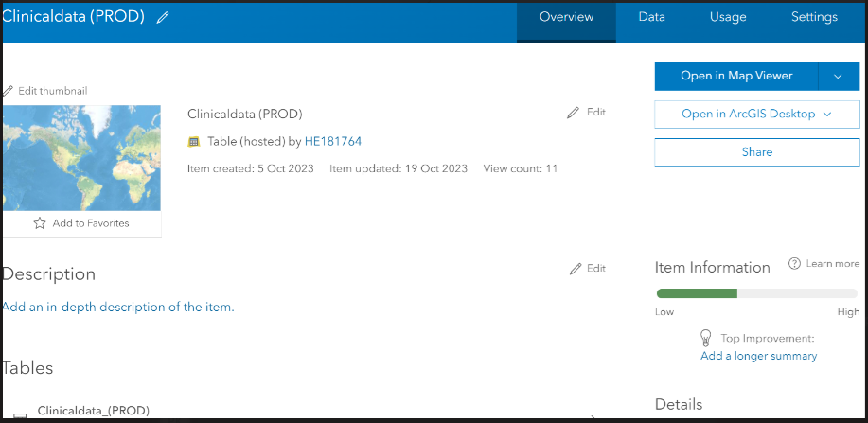Switch to the Data tab
This screenshot has width=868, height=423.
point(651,17)
